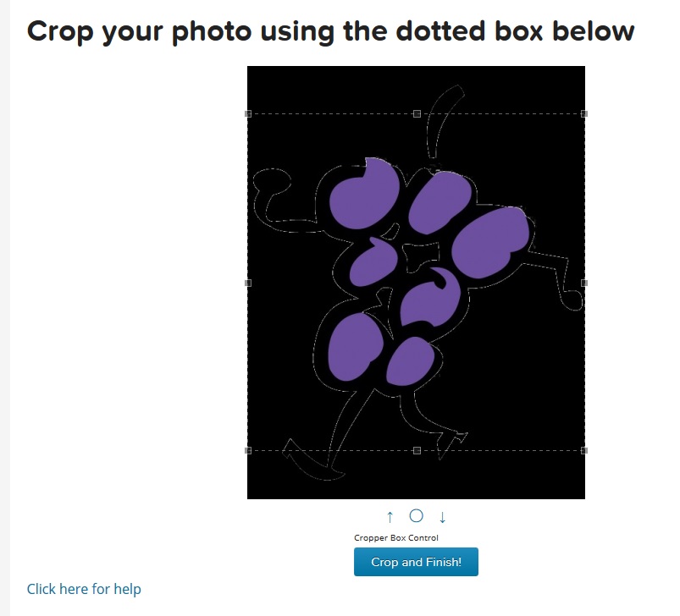Select the left-edge middle crop handle
680x616 pixels.
(248, 283)
